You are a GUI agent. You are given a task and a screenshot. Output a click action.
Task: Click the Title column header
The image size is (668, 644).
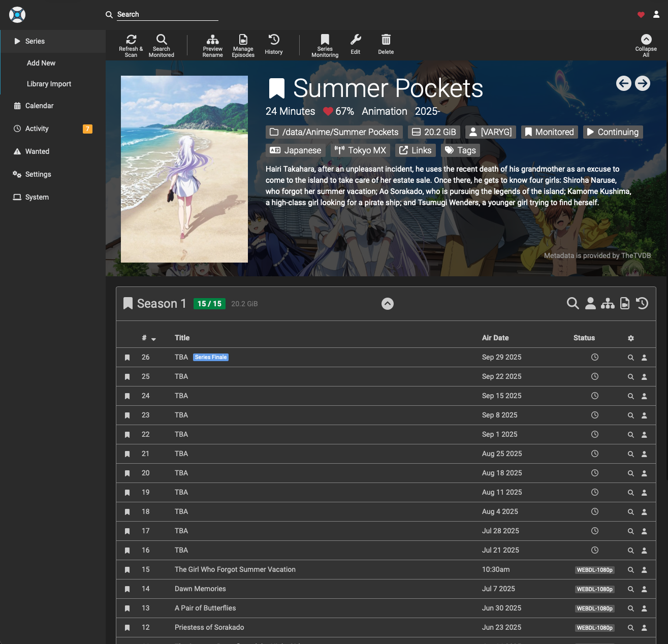[182, 338]
